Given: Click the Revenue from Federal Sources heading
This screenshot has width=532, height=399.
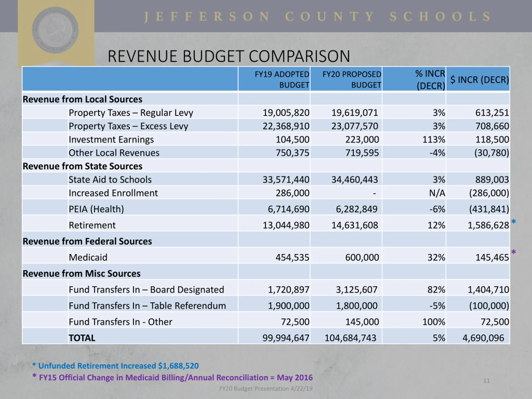Looking at the screenshot, I should coord(87,241).
